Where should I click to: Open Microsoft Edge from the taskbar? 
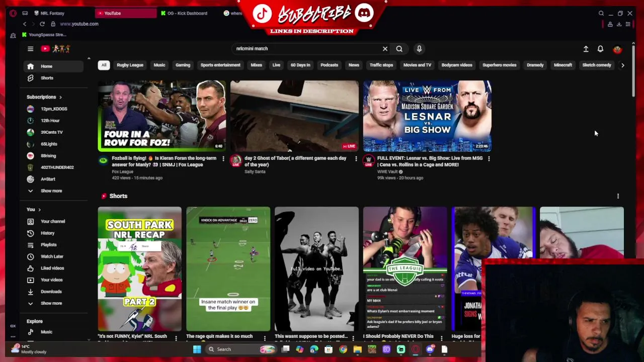coord(314,349)
